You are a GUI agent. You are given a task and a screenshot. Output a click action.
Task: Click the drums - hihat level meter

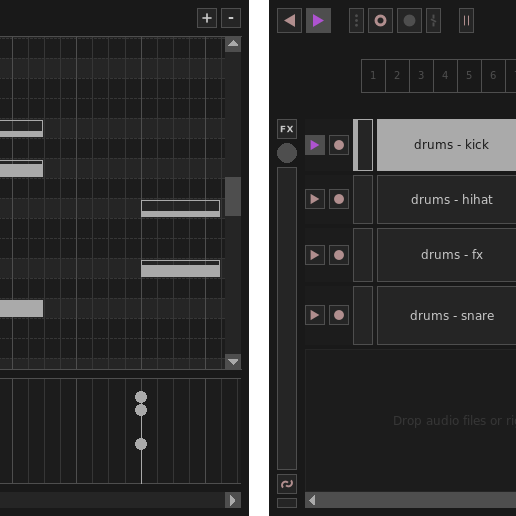(363, 199)
